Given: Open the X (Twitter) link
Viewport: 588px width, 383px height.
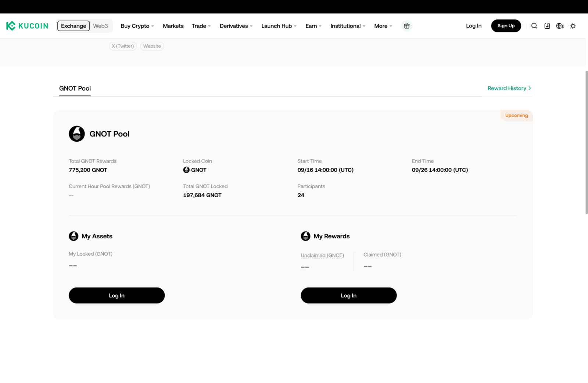Looking at the screenshot, I should coord(123,46).
